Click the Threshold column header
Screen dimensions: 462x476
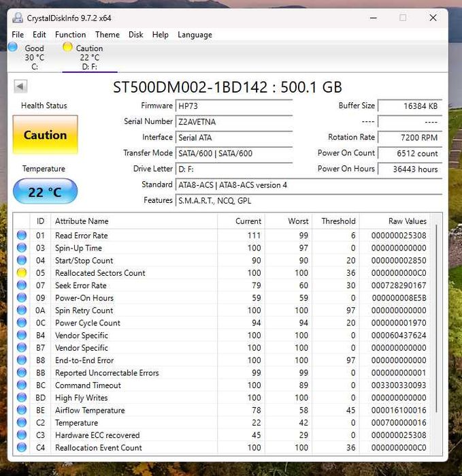[336, 221]
